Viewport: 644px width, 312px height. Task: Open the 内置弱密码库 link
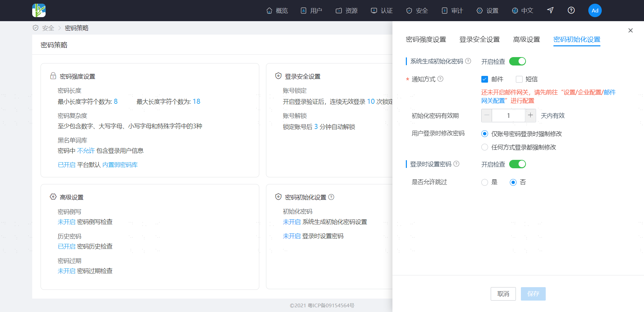point(120,165)
